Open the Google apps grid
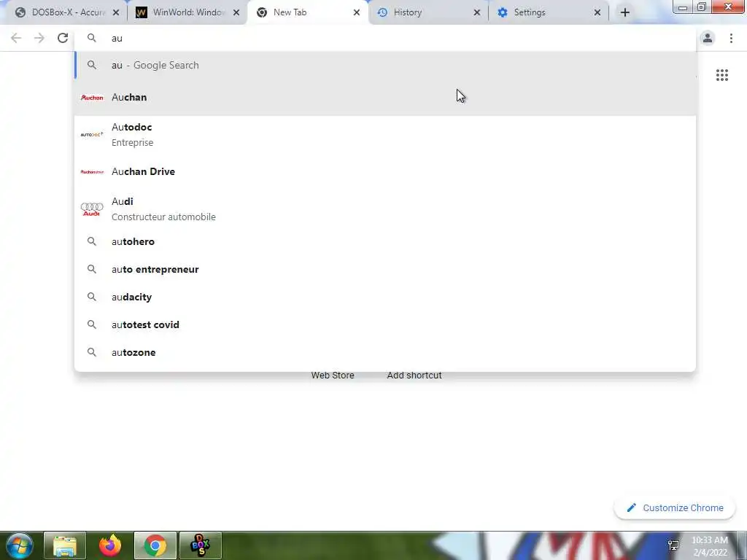The width and height of the screenshot is (747, 560). (721, 75)
